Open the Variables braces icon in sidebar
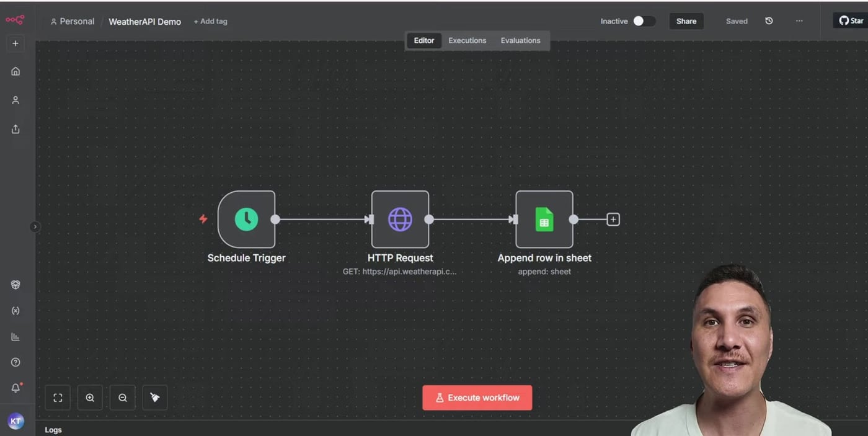868x436 pixels. pos(15,311)
